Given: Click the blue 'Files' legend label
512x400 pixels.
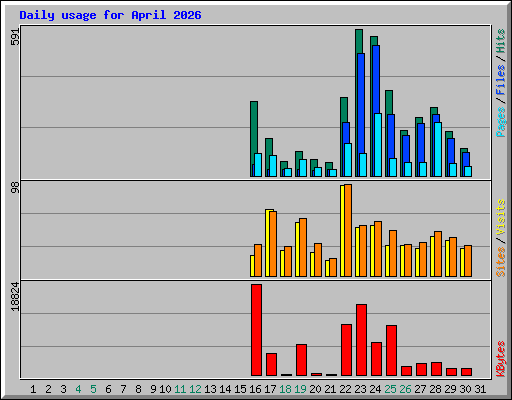Looking at the screenshot, I should pyautogui.click(x=501, y=80).
